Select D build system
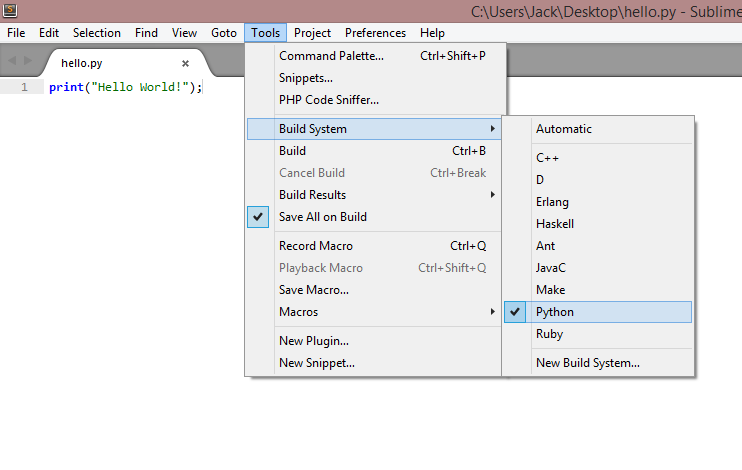 pos(598,180)
